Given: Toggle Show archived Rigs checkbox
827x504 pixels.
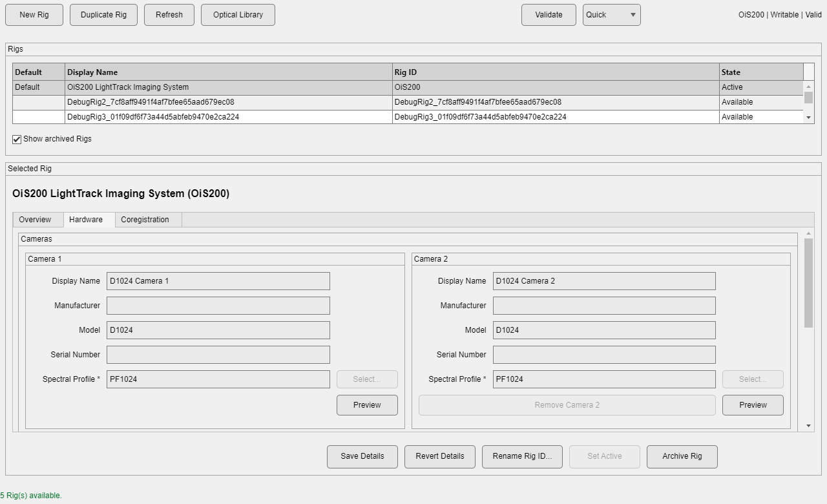Looking at the screenshot, I should pos(17,139).
